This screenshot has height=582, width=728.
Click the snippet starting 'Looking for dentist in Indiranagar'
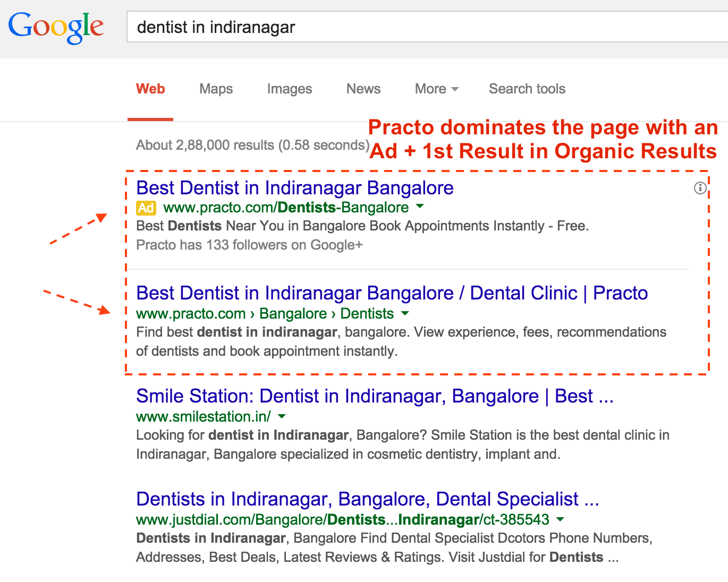pos(403,444)
